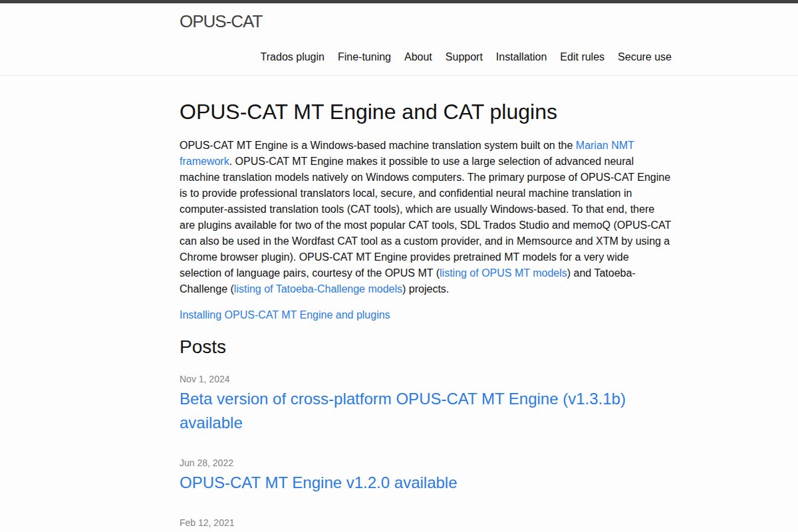Open the Beta version v1.3.1b post
The height and width of the screenshot is (532, 798).
(x=402, y=399)
